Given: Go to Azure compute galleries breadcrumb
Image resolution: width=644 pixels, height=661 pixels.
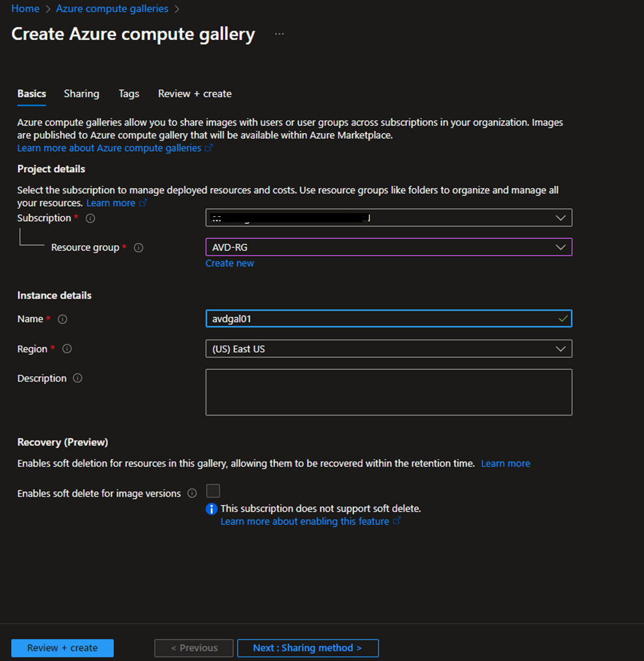Looking at the screenshot, I should [112, 9].
